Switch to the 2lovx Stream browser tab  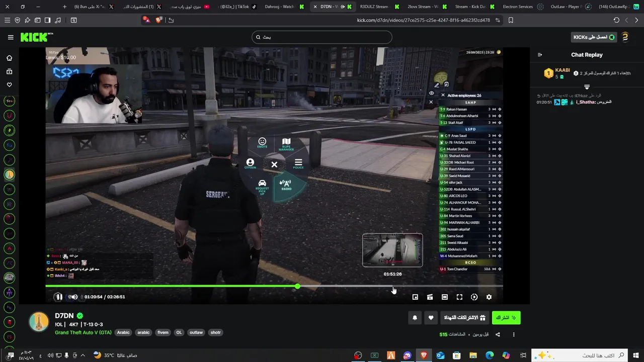pyautogui.click(x=423, y=7)
